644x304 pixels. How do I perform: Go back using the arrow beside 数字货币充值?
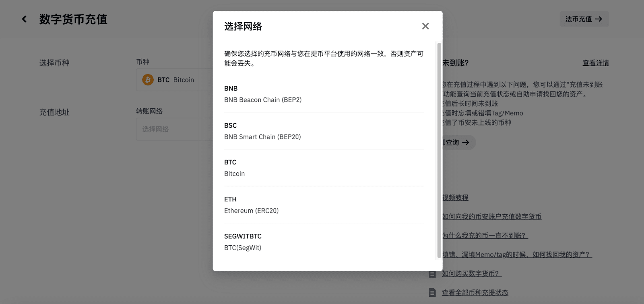(x=24, y=19)
